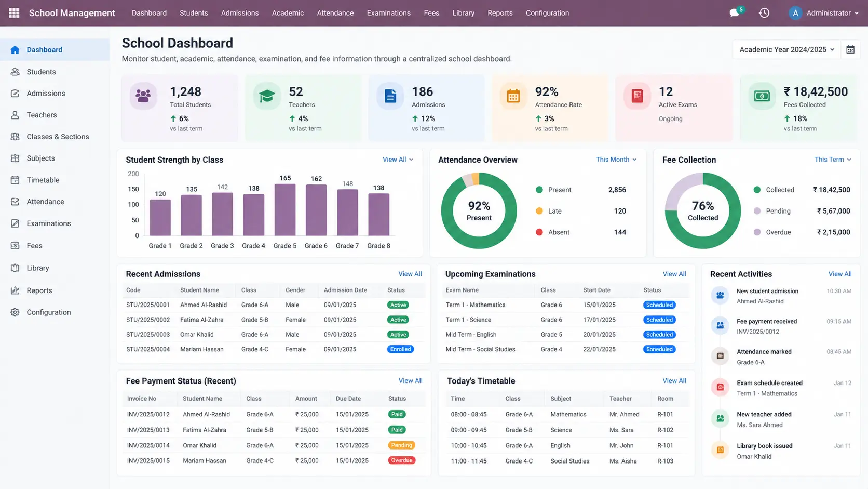Click View All in Upcoming Examinations
This screenshot has height=489, width=868.
tap(674, 274)
